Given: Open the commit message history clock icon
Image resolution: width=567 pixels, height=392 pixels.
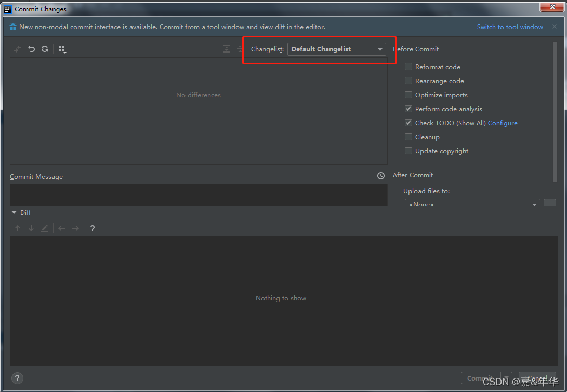Looking at the screenshot, I should click(381, 176).
